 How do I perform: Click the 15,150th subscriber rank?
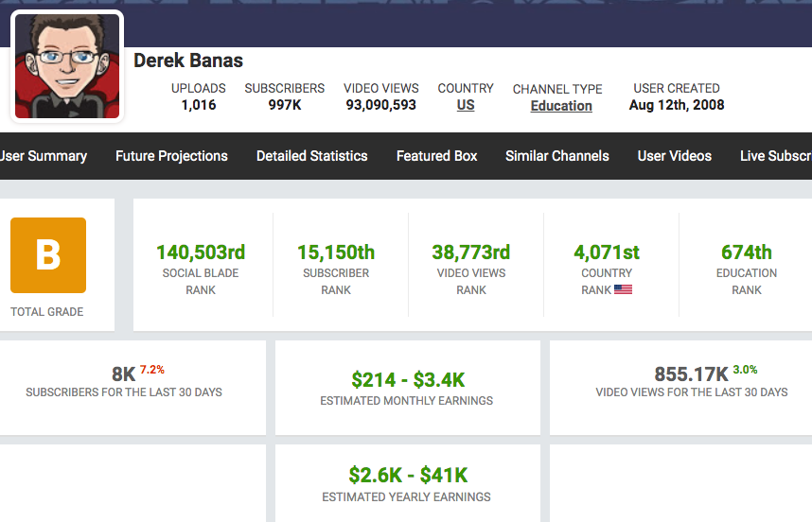pyautogui.click(x=336, y=252)
